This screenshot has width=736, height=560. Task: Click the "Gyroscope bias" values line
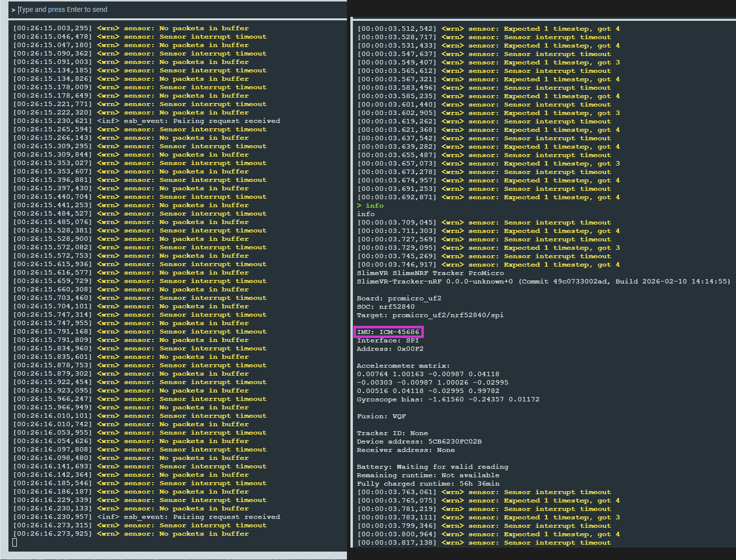click(x=448, y=399)
